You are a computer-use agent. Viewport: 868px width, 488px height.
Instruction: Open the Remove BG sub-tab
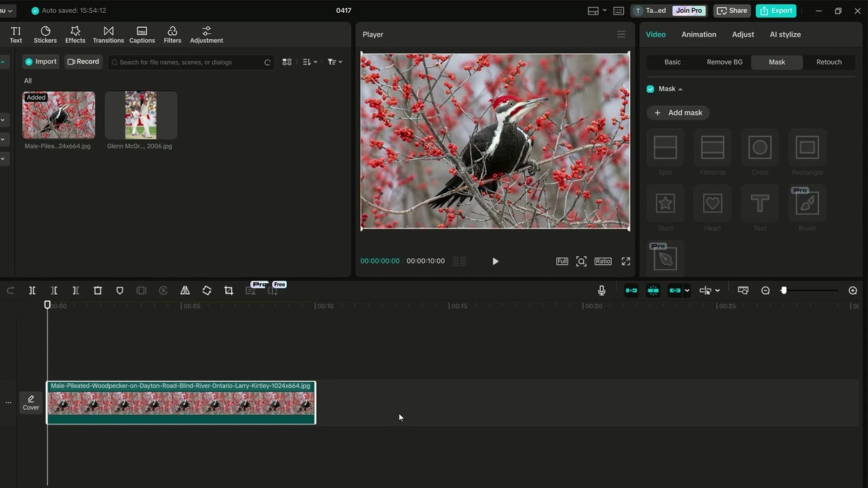click(724, 62)
